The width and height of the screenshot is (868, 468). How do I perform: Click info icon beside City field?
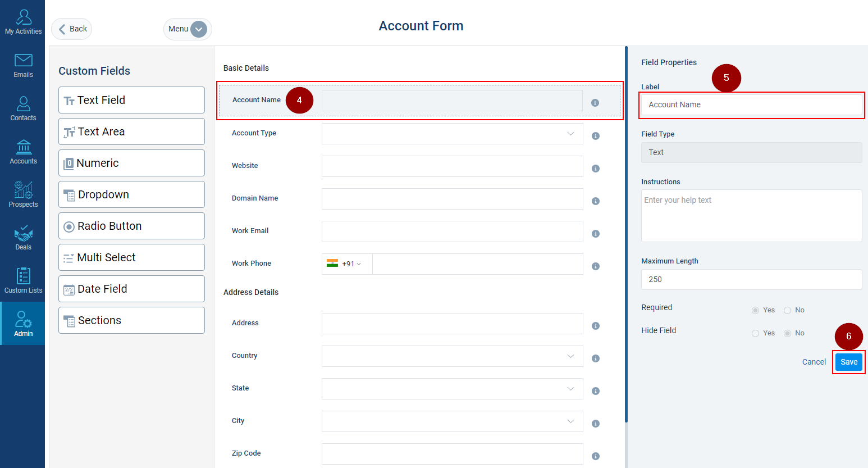[x=596, y=424]
